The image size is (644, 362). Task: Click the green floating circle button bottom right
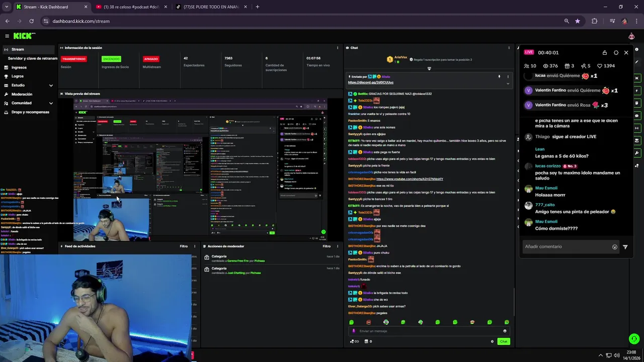point(634,339)
